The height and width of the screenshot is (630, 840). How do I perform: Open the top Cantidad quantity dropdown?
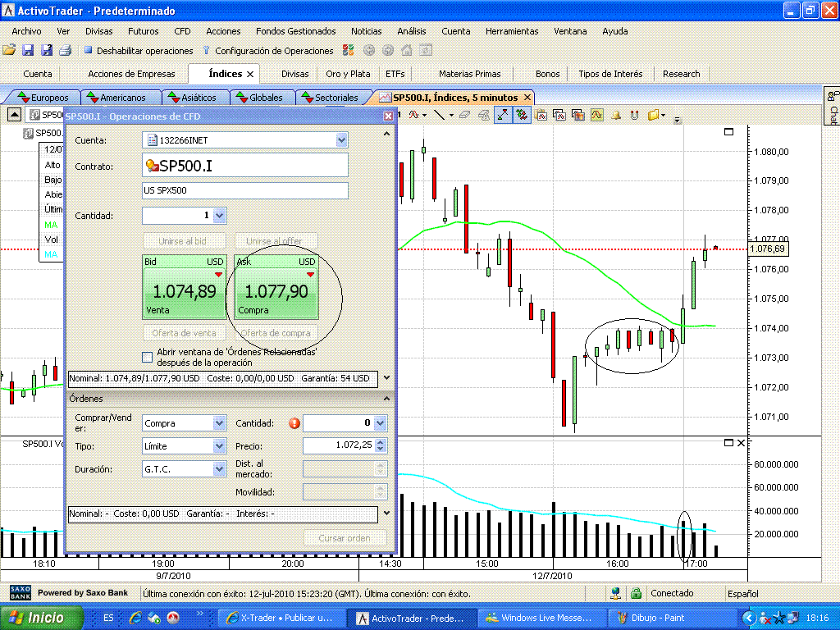click(220, 216)
